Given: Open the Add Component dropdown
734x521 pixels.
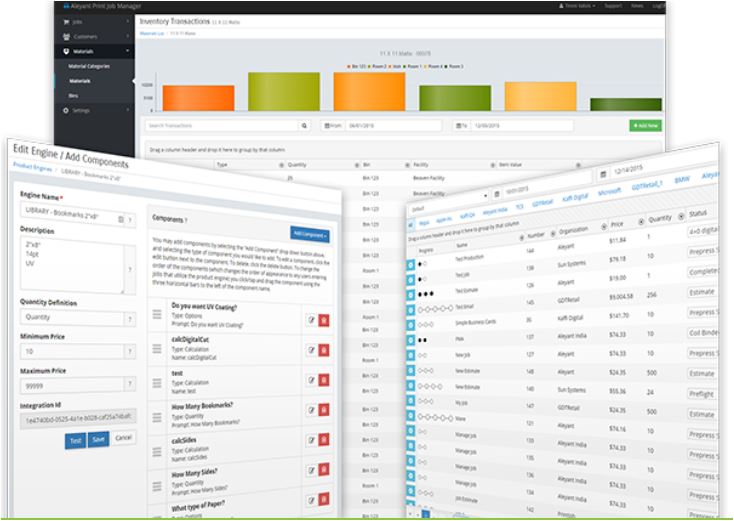Looking at the screenshot, I should [309, 235].
